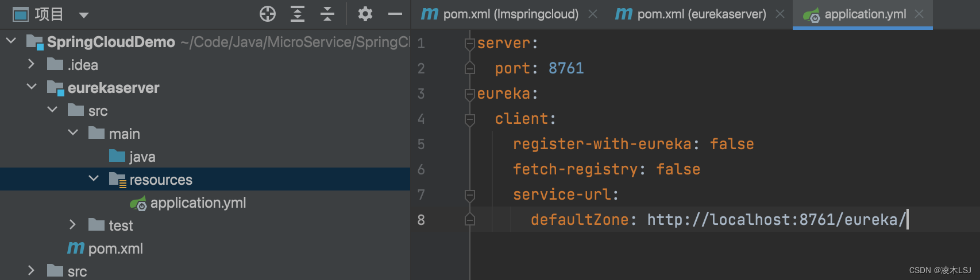Select the test folder row
The height and width of the screenshot is (280, 980).
(205, 225)
